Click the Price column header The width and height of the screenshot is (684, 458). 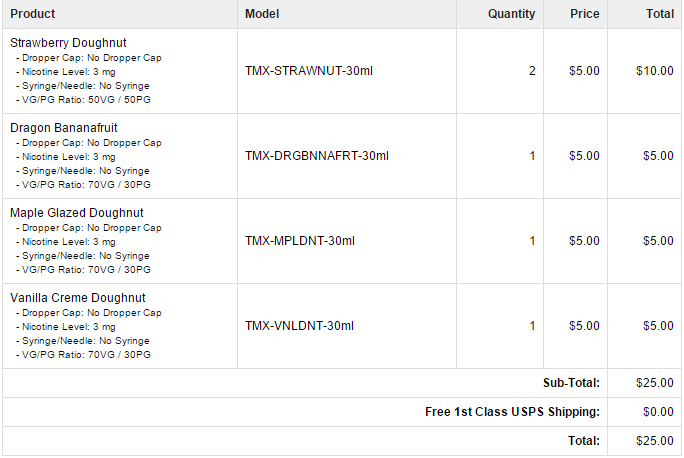585,14
